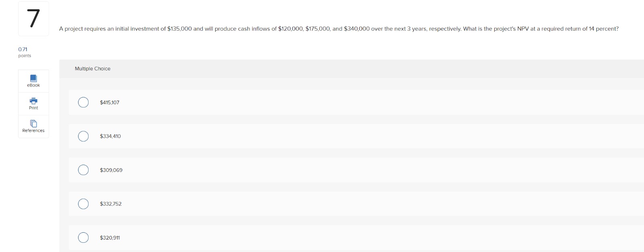Click the question number 7 box
This screenshot has height=252, width=644.
click(33, 18)
